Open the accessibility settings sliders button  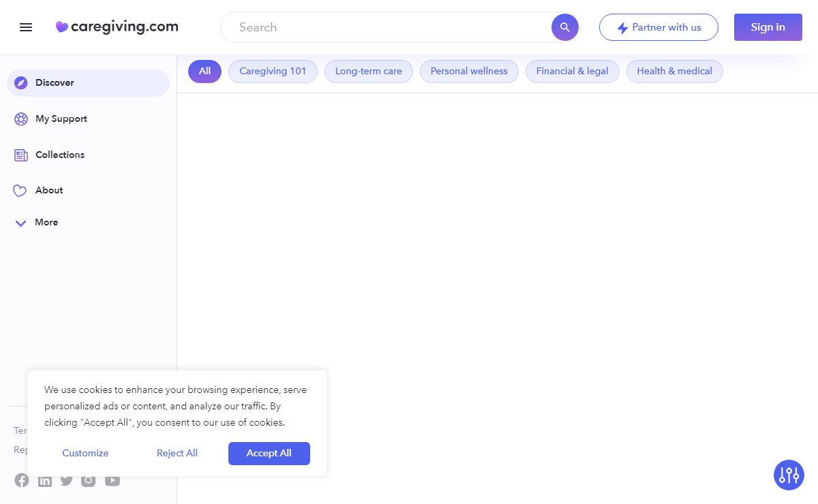pos(789,475)
